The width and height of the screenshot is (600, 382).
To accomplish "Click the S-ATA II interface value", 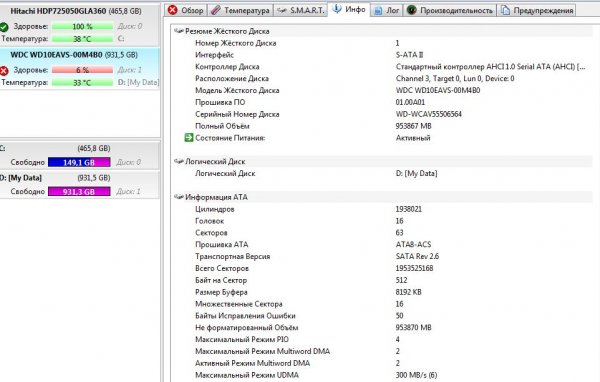I will pyautogui.click(x=409, y=55).
